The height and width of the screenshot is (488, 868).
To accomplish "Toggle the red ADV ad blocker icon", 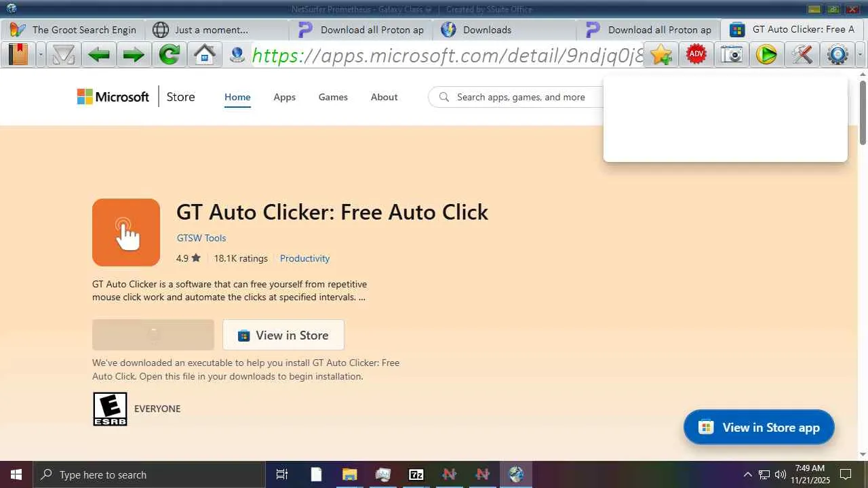I will coord(696,54).
